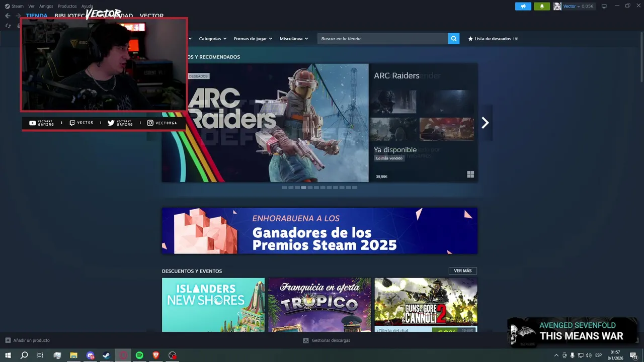Open Guns Gore & Cannoli 2 card
The image size is (644, 362).
pos(426,305)
